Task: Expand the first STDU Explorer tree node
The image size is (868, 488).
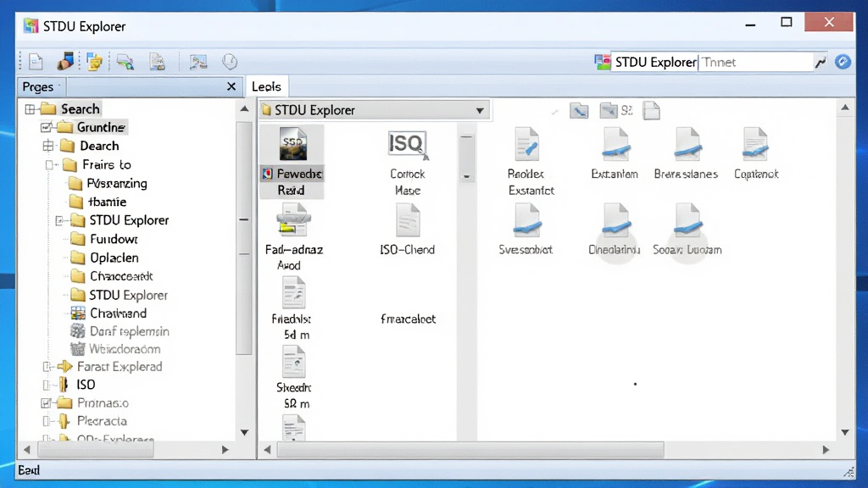Action: click(60, 221)
